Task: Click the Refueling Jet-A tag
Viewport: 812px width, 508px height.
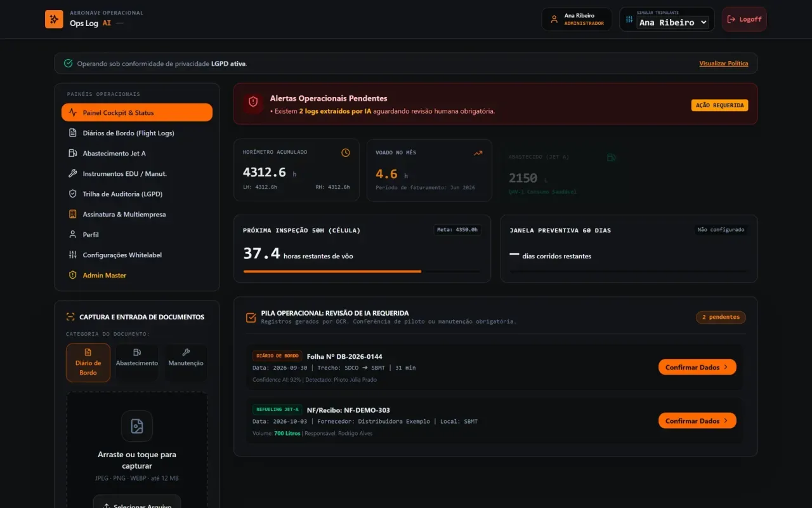Action: point(277,410)
